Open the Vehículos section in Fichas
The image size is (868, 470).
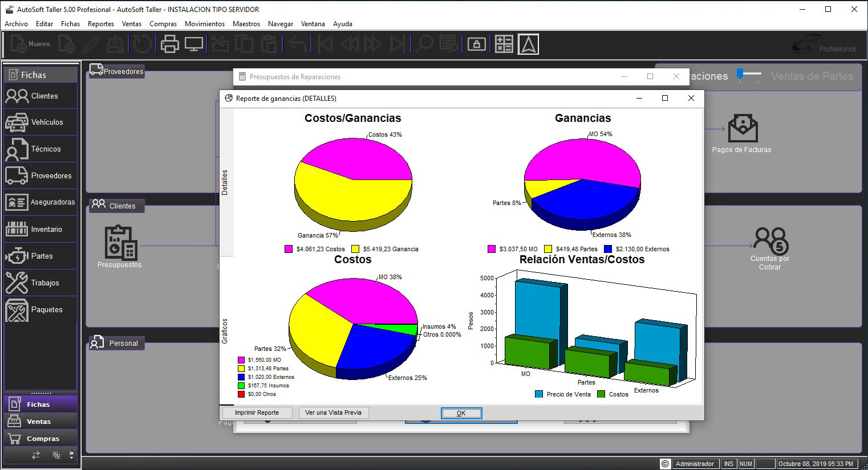click(x=40, y=122)
